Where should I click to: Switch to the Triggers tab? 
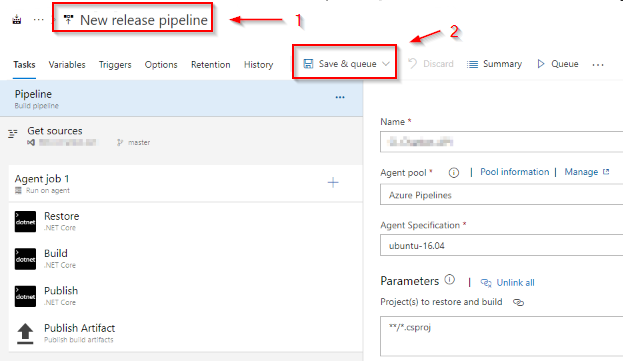(115, 65)
